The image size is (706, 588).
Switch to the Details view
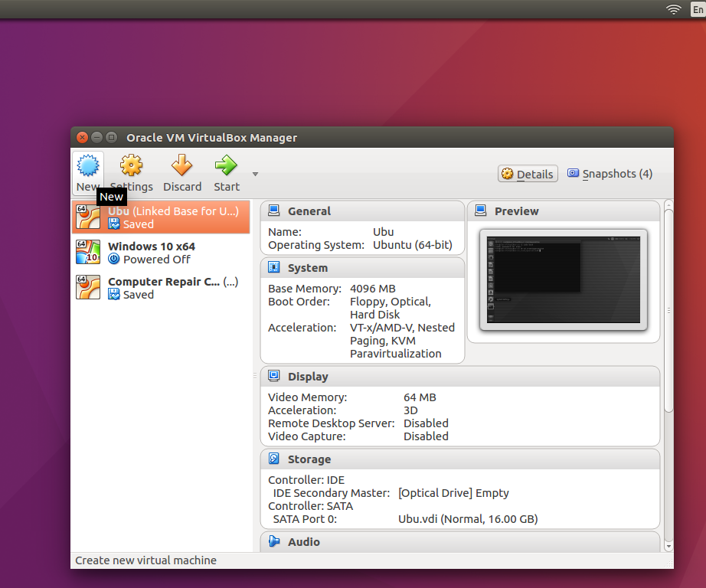click(528, 174)
